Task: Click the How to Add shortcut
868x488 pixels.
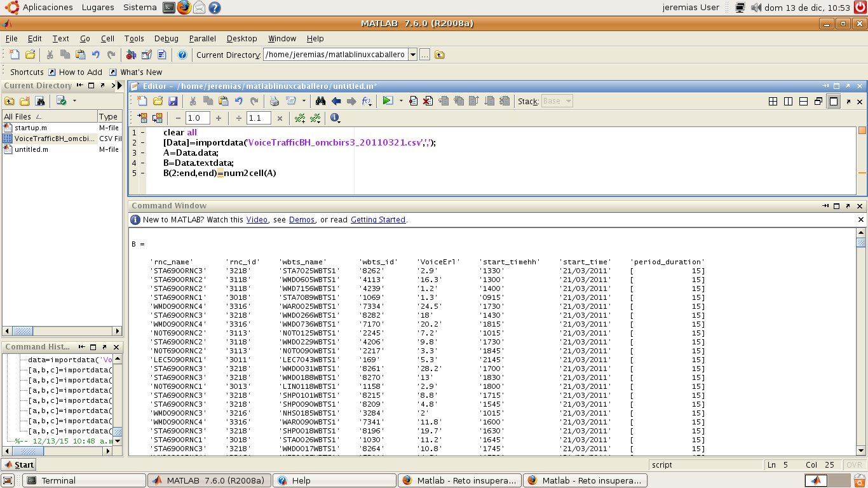Action: point(75,72)
